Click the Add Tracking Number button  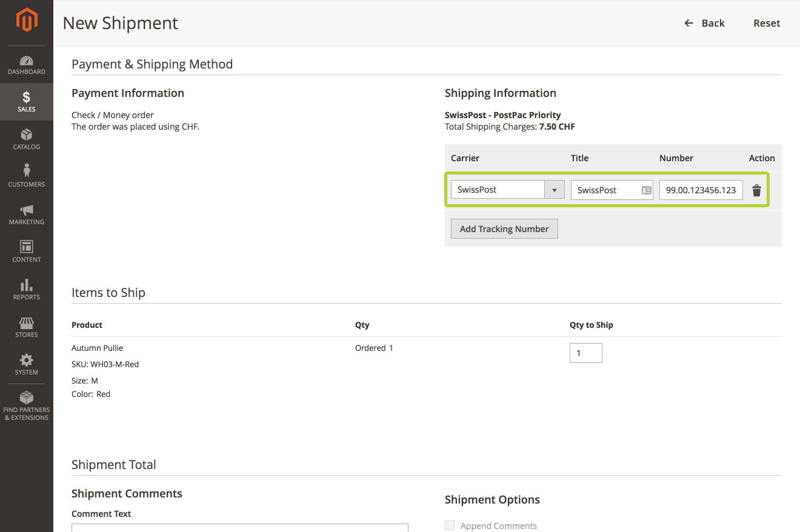pyautogui.click(x=504, y=229)
